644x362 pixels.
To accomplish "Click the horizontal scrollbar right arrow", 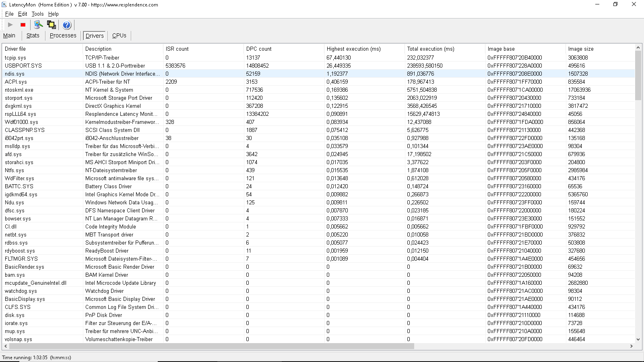I will (632, 346).
